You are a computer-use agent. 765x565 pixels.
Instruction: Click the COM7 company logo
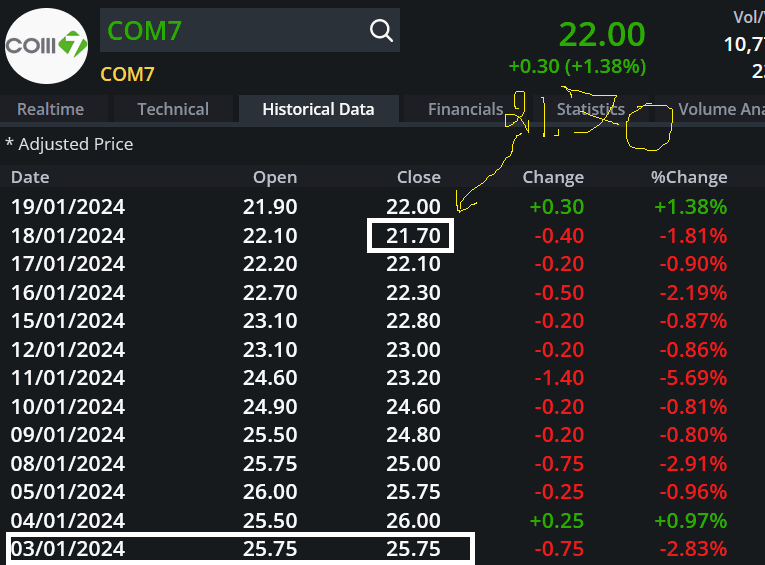click(46, 45)
